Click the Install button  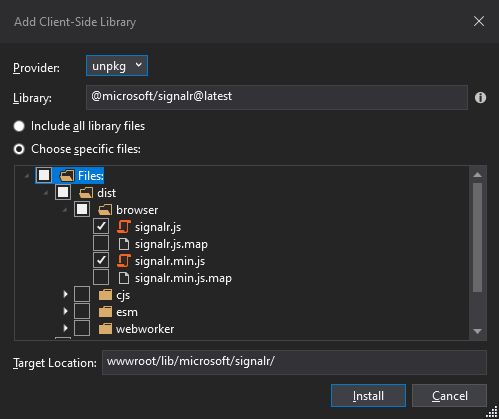[368, 396]
